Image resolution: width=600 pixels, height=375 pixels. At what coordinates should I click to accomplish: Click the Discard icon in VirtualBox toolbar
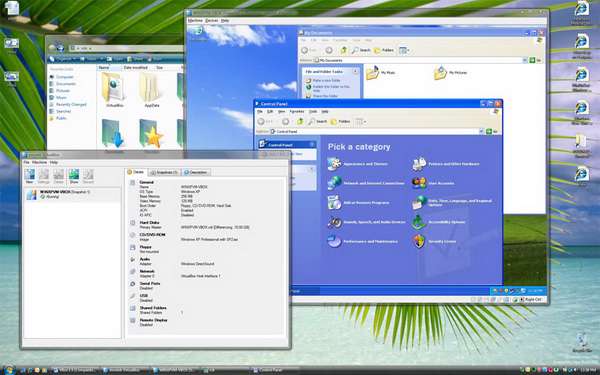88,176
